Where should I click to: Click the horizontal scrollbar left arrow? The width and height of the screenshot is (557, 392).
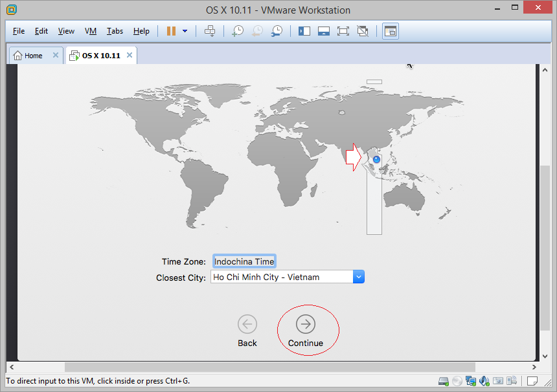pyautogui.click(x=12, y=367)
